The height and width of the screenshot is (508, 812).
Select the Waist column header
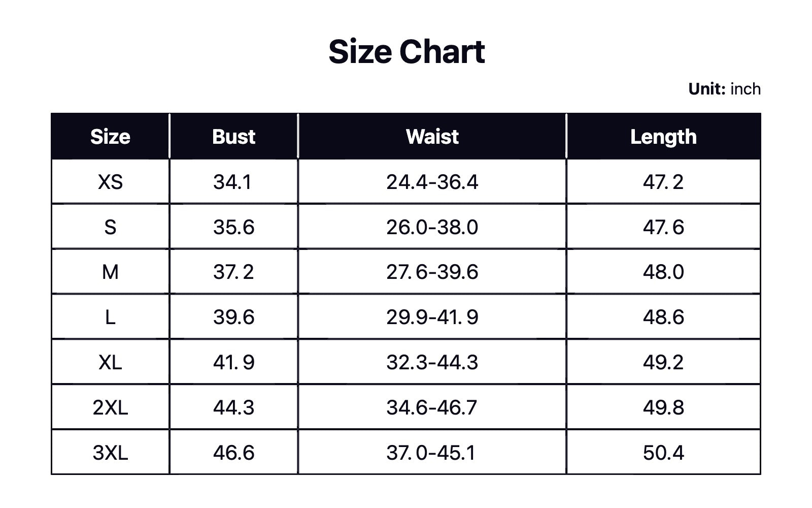[x=432, y=137]
